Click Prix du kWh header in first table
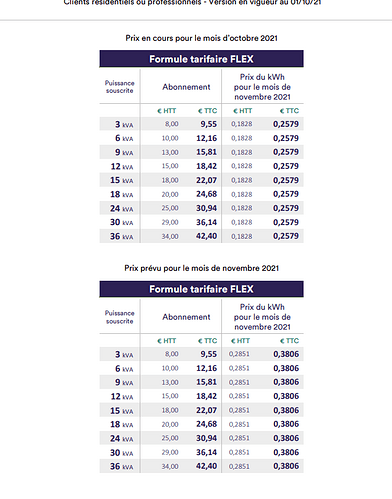 pos(262,87)
